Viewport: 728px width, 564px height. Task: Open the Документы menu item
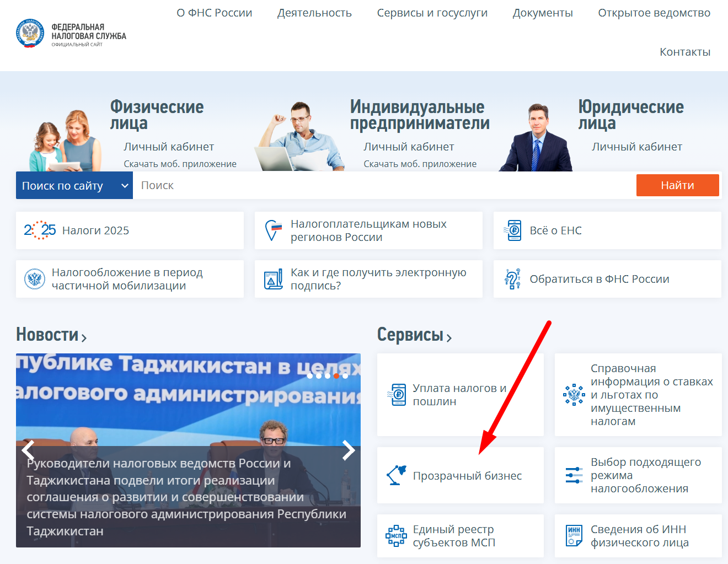542,13
